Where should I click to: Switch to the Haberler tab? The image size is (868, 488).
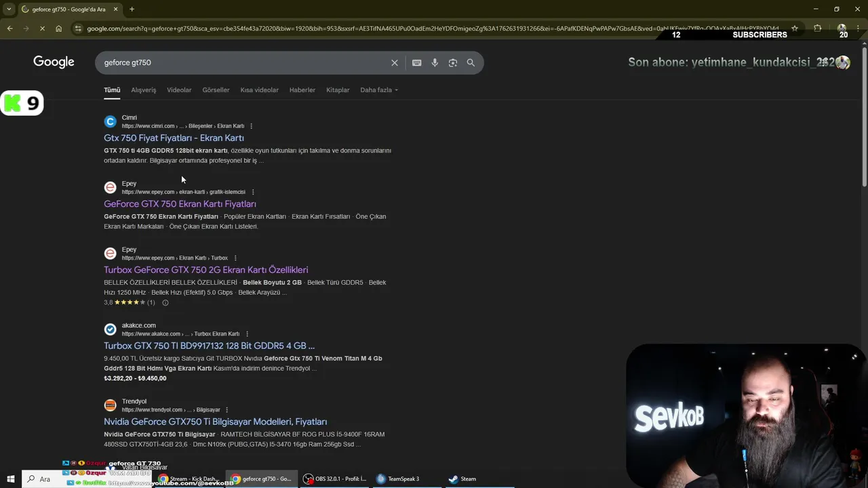(x=302, y=89)
